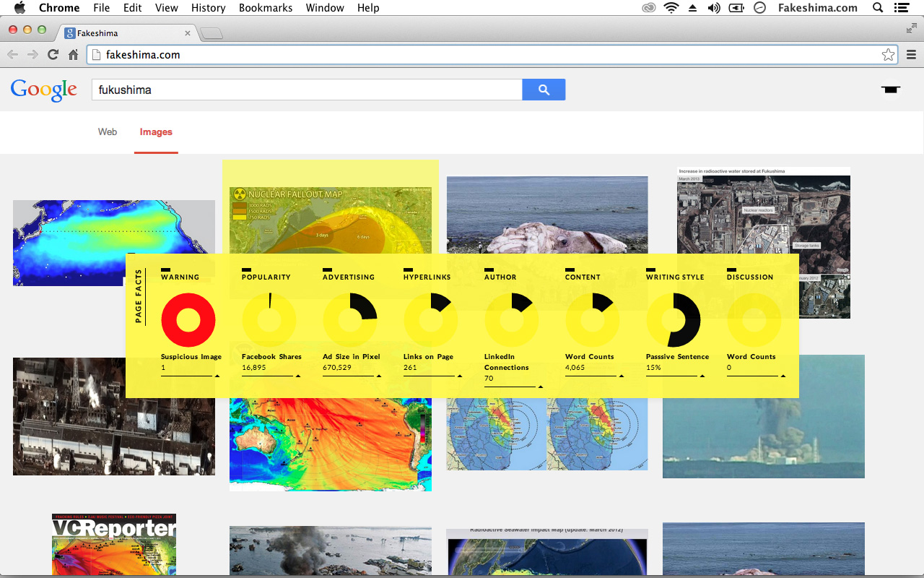924x578 pixels.
Task: Go forward to next page
Action: [x=32, y=54]
